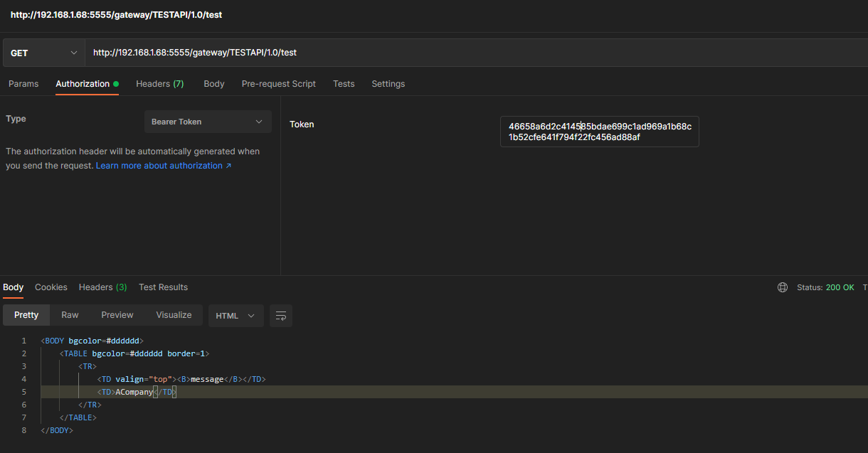The height and width of the screenshot is (453, 868).
Task: Select the Visualize response view
Action: tap(174, 315)
